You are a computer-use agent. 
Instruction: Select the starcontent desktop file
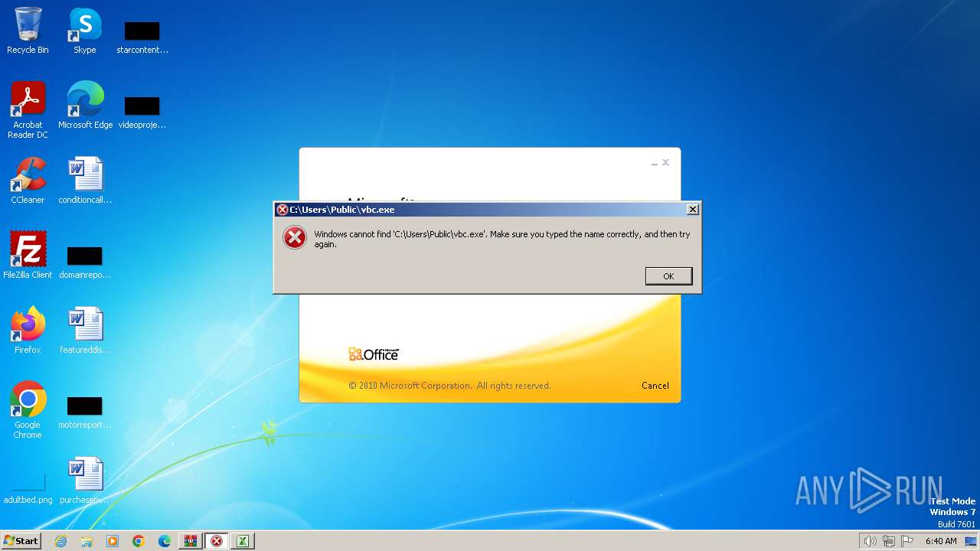coord(142,37)
